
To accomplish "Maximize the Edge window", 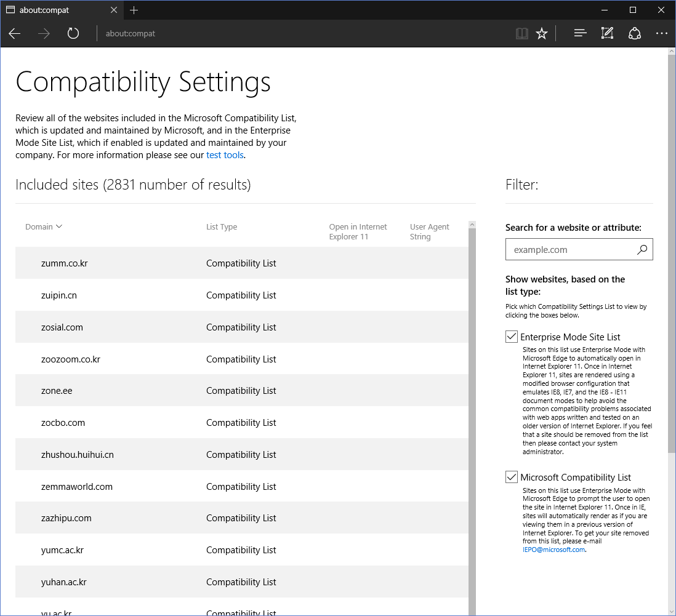I will click(632, 10).
